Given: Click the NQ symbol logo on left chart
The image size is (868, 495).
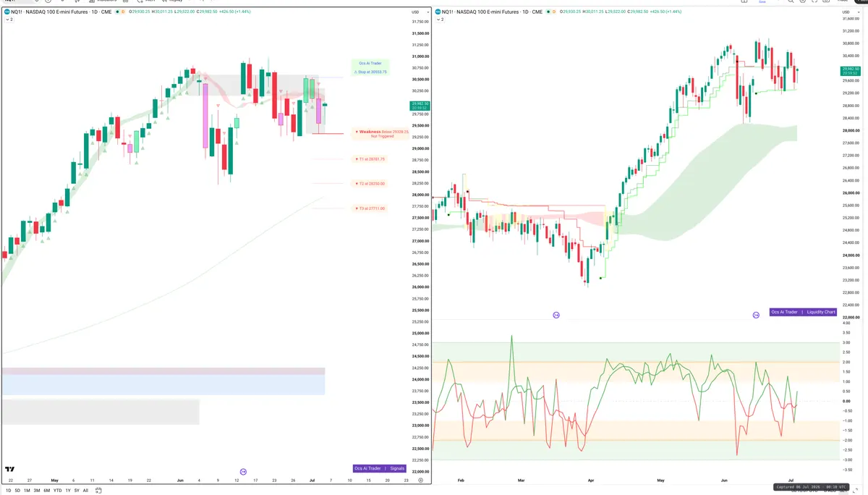Looking at the screenshot, I should point(7,12).
